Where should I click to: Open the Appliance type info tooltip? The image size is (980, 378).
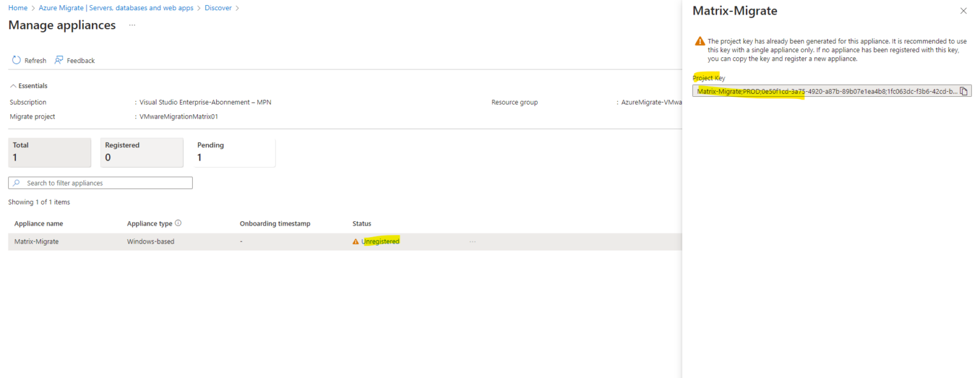178,223
